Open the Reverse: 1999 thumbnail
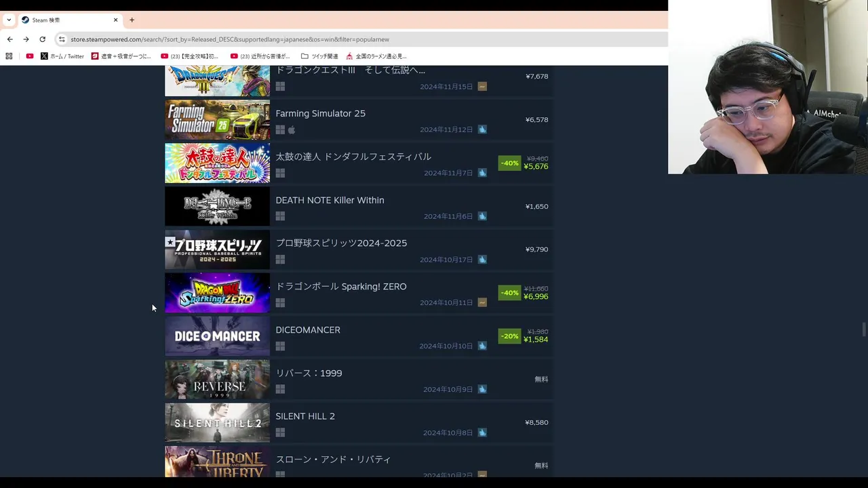The image size is (868, 488). (217, 380)
